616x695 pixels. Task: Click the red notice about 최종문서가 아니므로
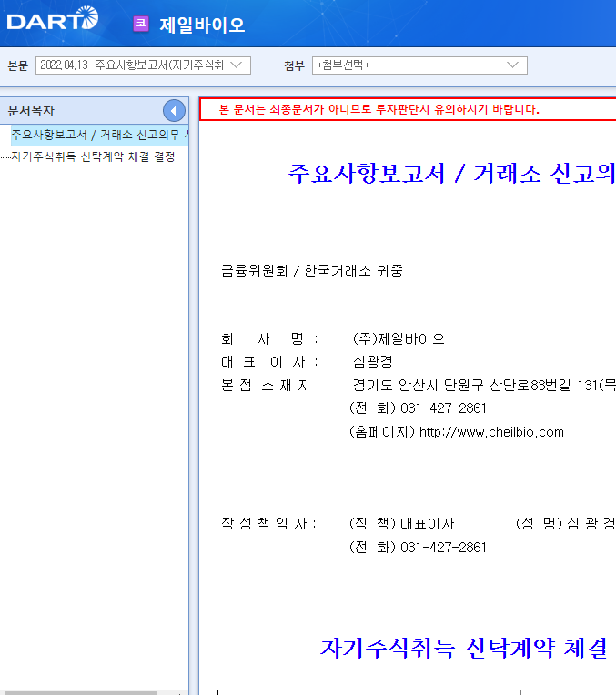tap(379, 109)
